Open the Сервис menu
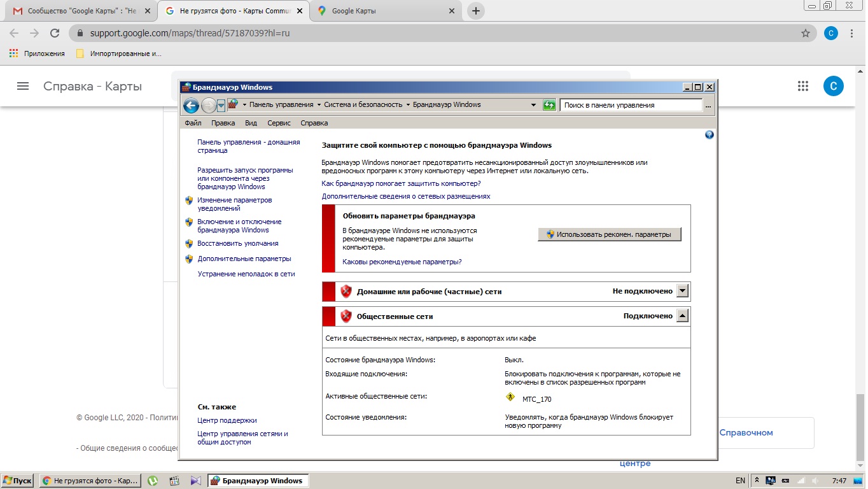Image resolution: width=868 pixels, height=489 pixels. tap(279, 123)
